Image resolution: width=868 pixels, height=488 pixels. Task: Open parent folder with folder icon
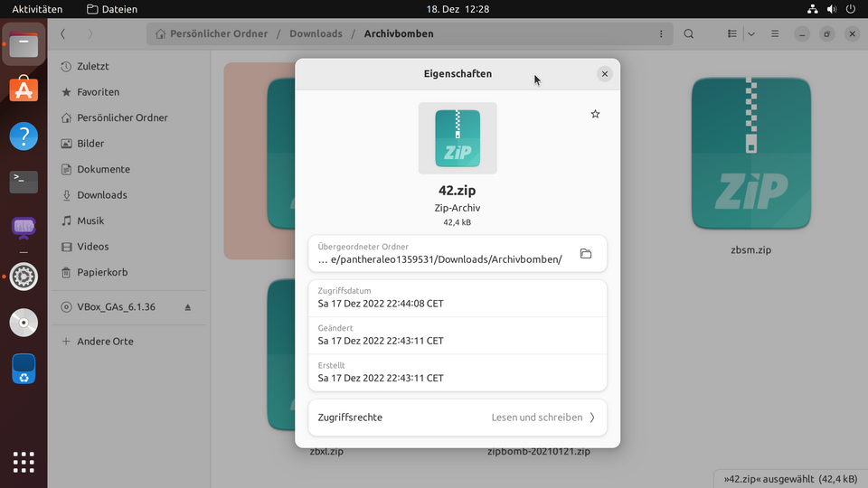click(x=586, y=254)
